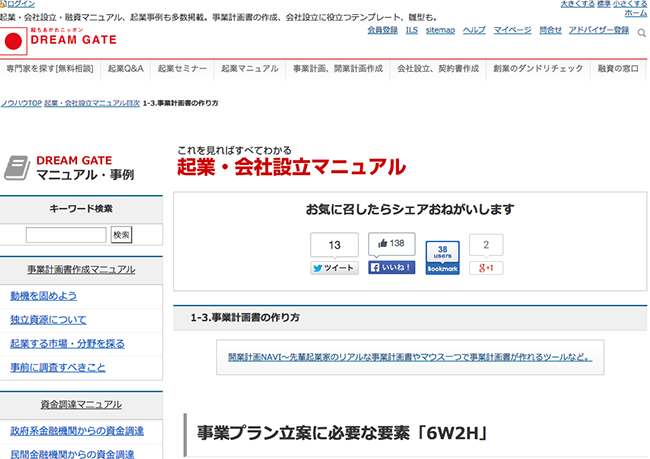Screen dimensions: 650x459
Task: Click the Twitter ツイート share button
Action: 334,268
